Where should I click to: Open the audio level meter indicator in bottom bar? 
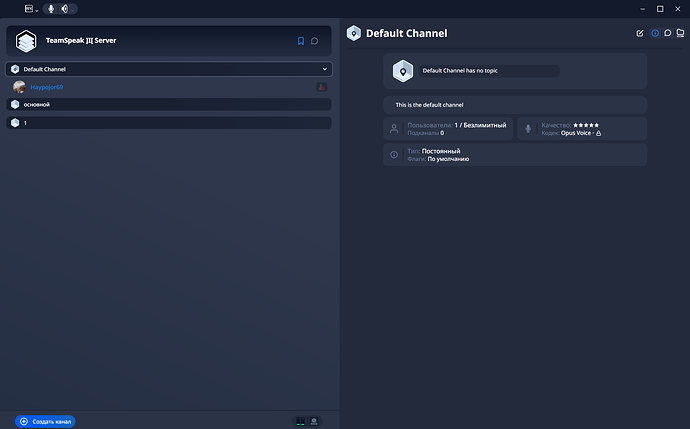point(301,422)
